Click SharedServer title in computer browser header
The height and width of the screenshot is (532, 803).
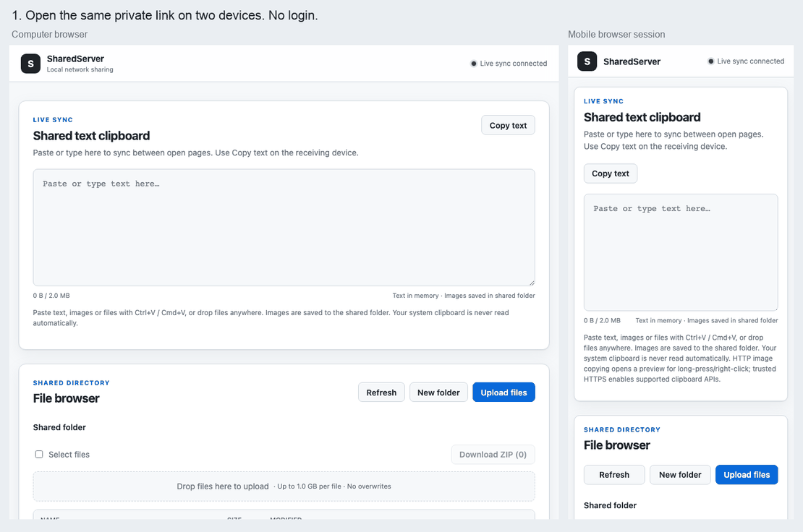[x=75, y=59]
